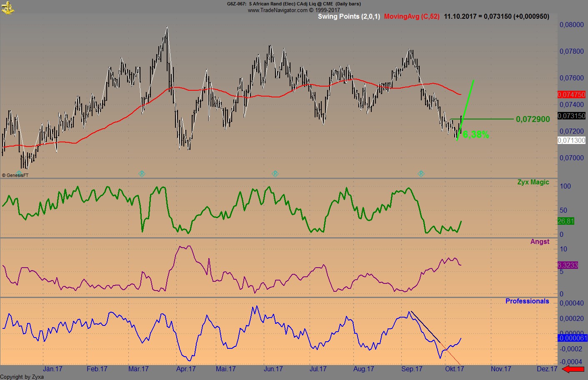Click the green 26,81 Zyx Magic value tag

566,221
